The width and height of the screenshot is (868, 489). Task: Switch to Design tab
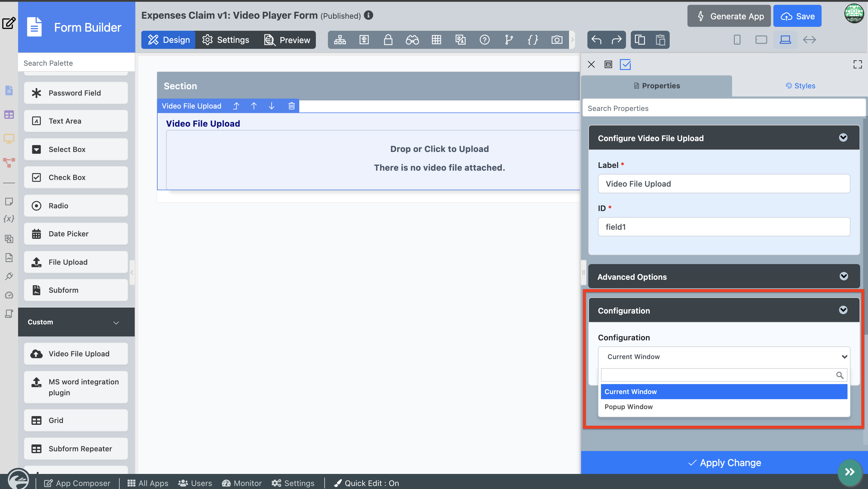pos(168,40)
